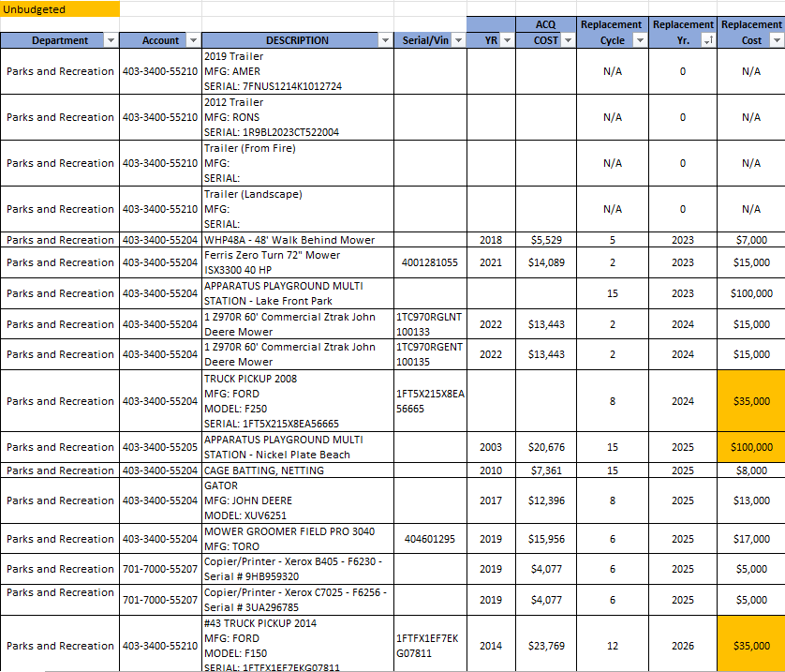The height and width of the screenshot is (672, 785).
Task: Open the DESCRIPTION column filter dropdown
Action: [x=385, y=40]
